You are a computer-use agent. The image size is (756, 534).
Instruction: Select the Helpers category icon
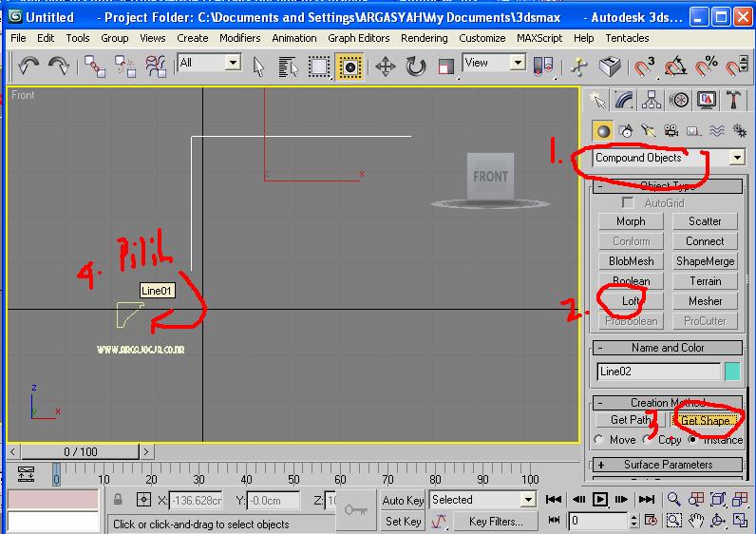[x=694, y=131]
